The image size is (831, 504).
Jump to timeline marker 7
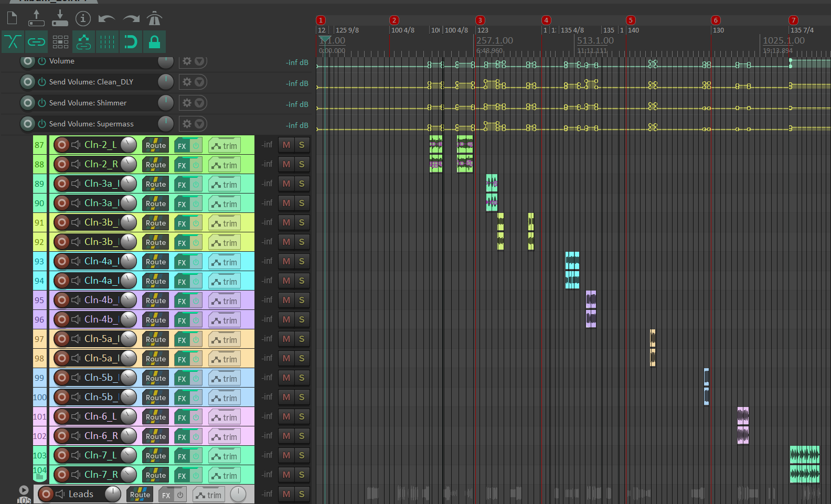[x=793, y=20]
